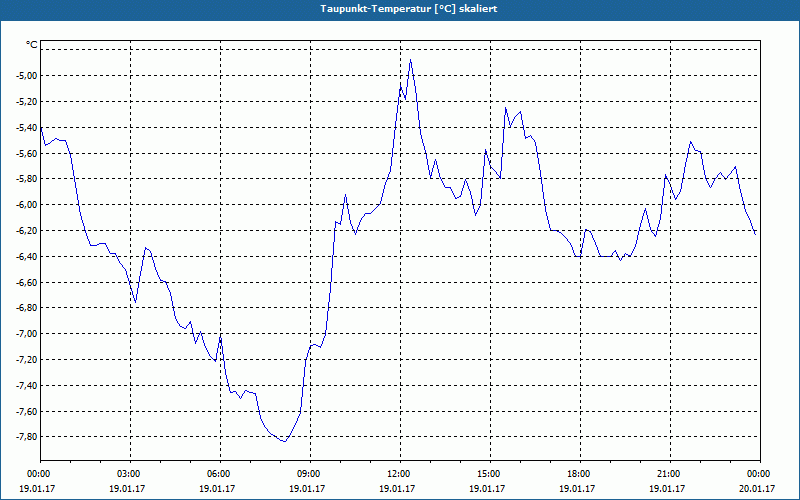Viewport: 800px width, 500px height.
Task: Select the -5,00 axis value
Action: point(27,76)
